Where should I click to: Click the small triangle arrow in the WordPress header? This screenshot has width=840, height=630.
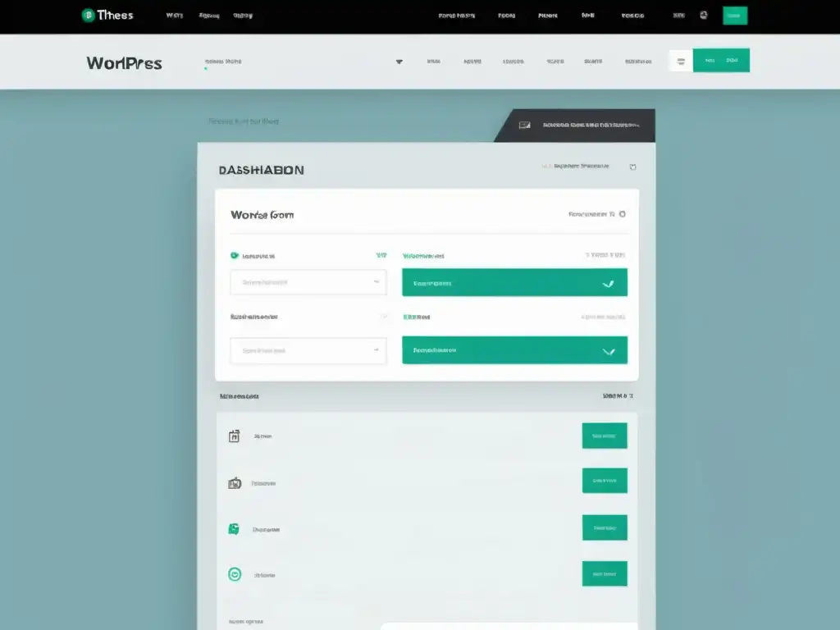(x=399, y=62)
